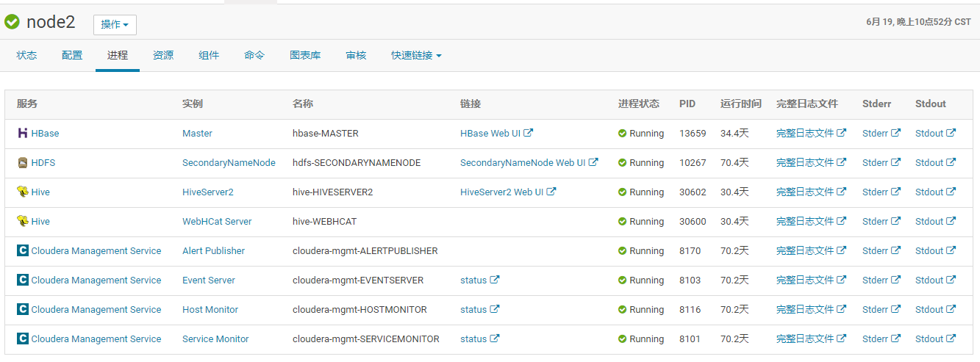Viewport: 980px width, 362px height.
Task: Click the 70.4天 run time value
Action: click(x=734, y=163)
